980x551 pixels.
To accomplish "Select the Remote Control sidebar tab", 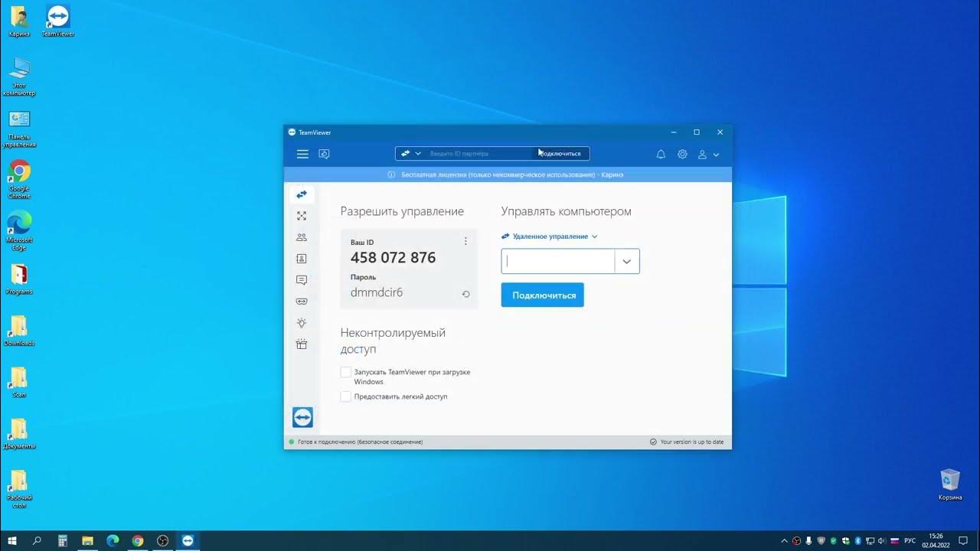I will (302, 194).
